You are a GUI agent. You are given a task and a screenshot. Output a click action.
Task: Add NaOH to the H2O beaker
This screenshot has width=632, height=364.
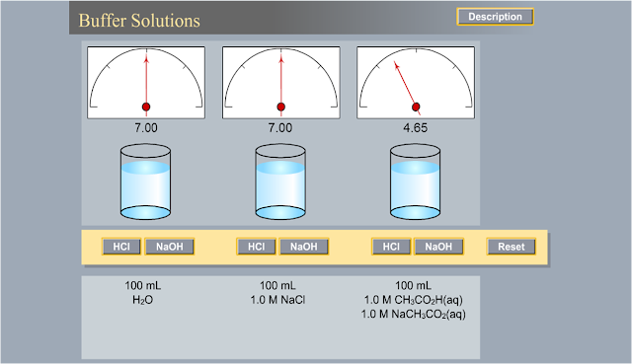click(169, 247)
